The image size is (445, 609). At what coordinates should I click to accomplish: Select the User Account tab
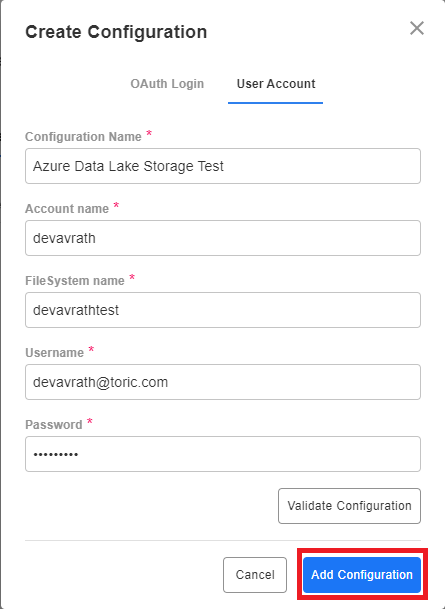tap(276, 84)
